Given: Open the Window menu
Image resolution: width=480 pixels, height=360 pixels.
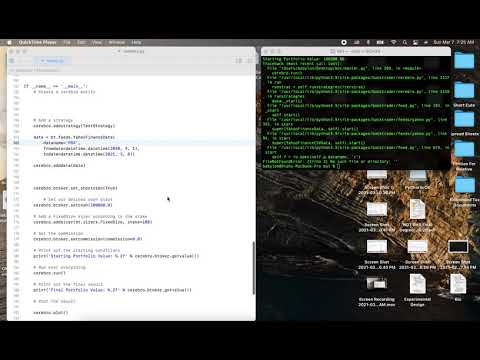Looking at the screenshot, I should pos(117,42).
